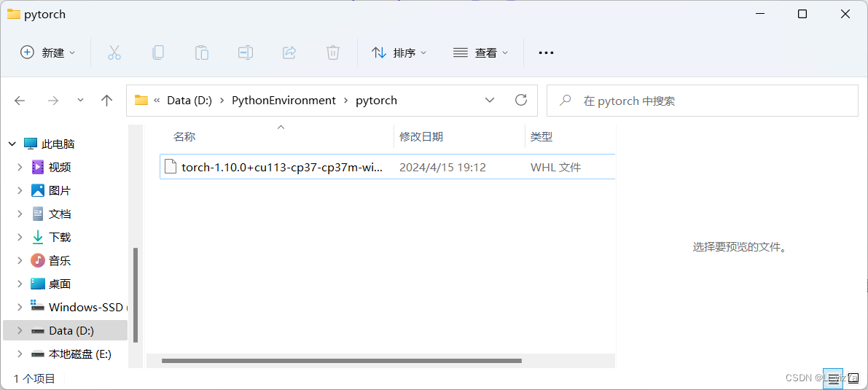Expand the Windows-SSD drive node

click(x=20, y=307)
